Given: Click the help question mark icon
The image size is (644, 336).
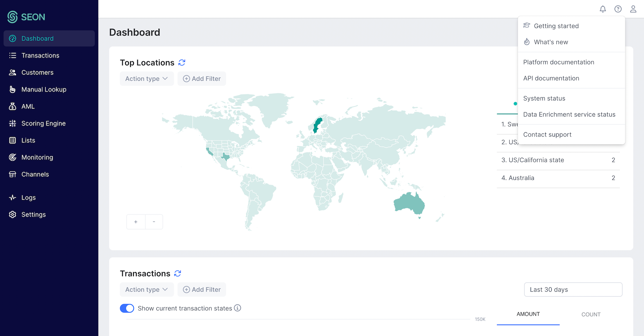Looking at the screenshot, I should [618, 9].
